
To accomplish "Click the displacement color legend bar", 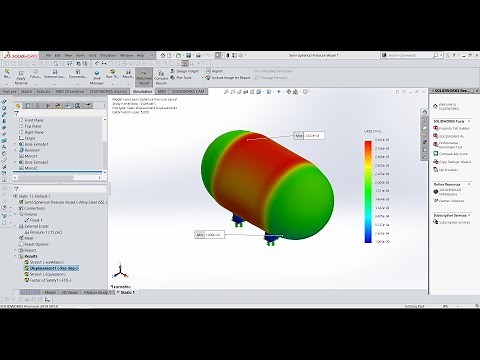I will point(368,192).
